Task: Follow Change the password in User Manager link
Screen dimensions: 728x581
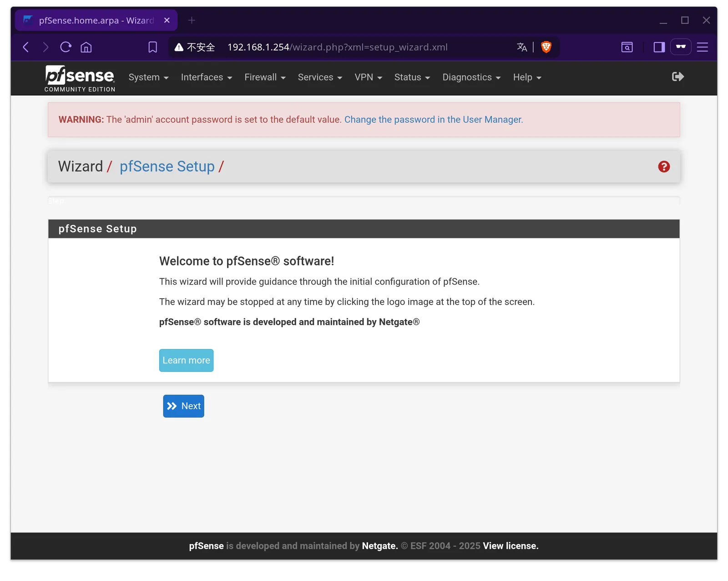Action: pos(434,120)
